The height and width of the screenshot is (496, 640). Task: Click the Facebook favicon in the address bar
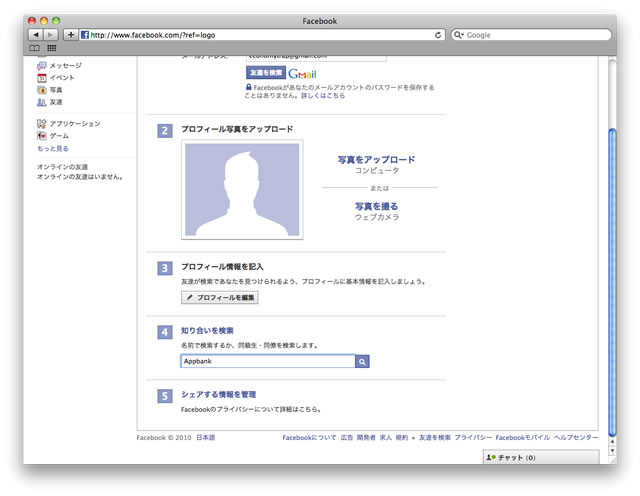(x=85, y=35)
